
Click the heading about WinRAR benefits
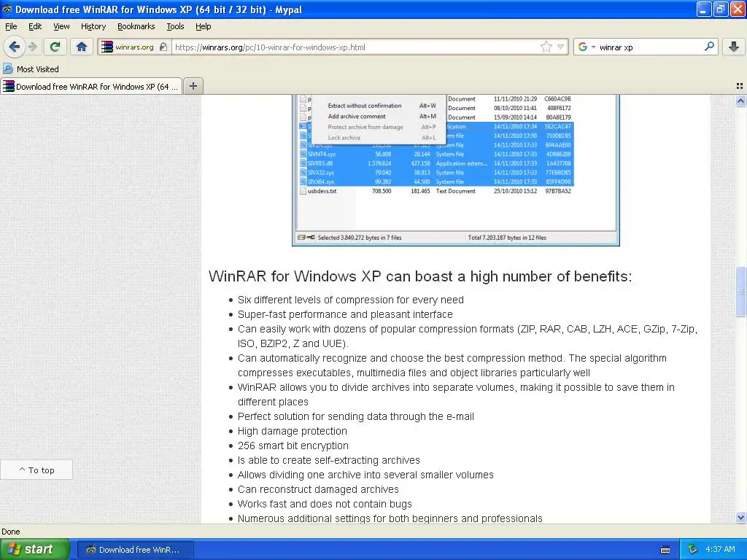click(x=420, y=276)
